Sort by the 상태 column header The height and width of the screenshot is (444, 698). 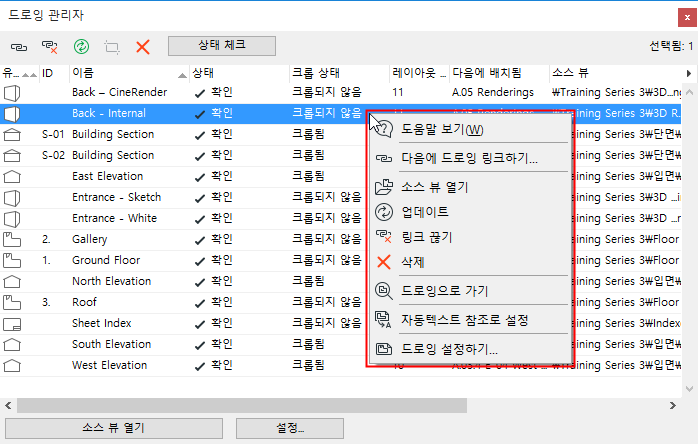[239, 73]
